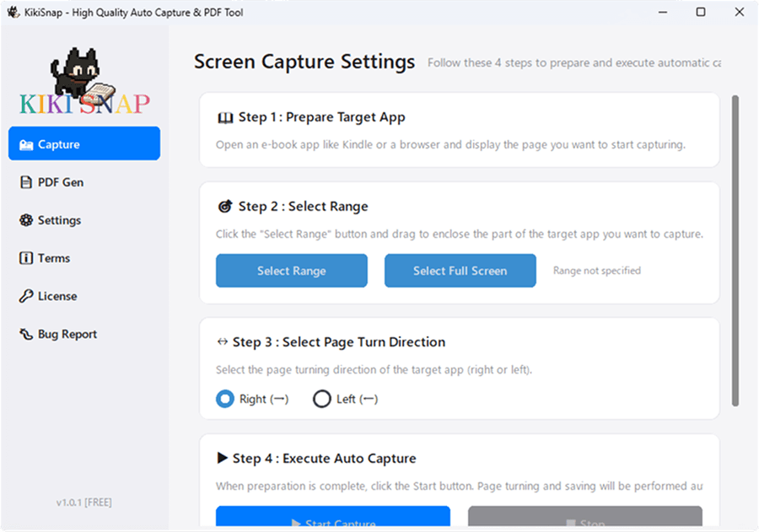Select the Right page turn direction
The image size is (759, 532).
pos(225,399)
